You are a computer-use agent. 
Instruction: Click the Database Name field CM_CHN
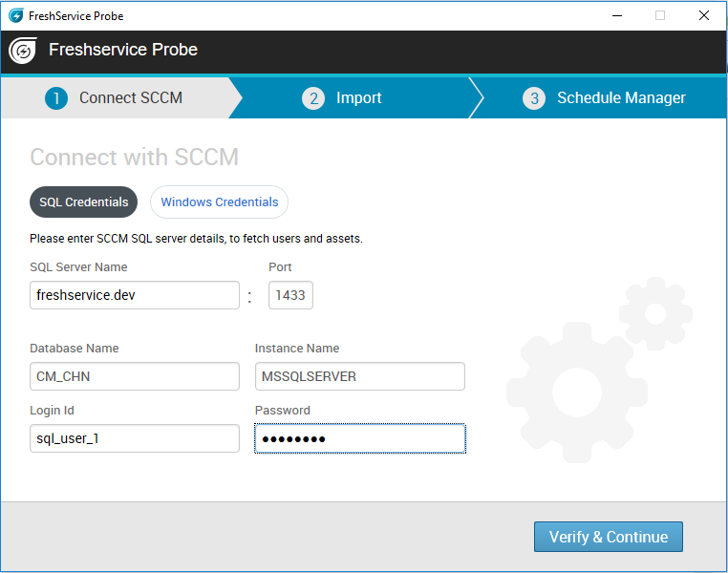[135, 376]
